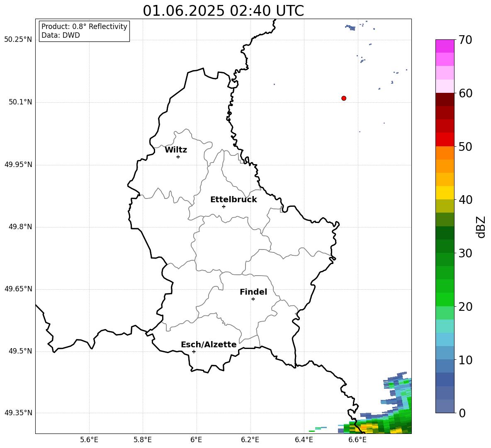
Task: Click the 49.35°N latitude label
Action: pyautogui.click(x=18, y=413)
